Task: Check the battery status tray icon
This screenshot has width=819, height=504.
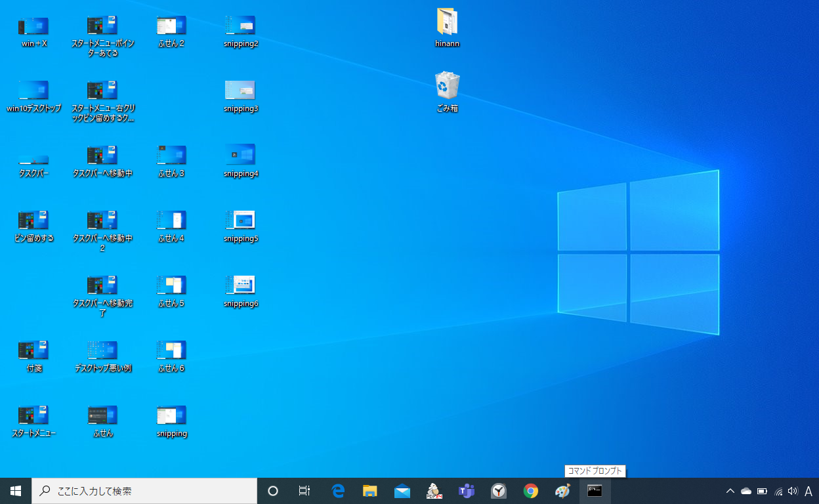Action: click(x=762, y=491)
